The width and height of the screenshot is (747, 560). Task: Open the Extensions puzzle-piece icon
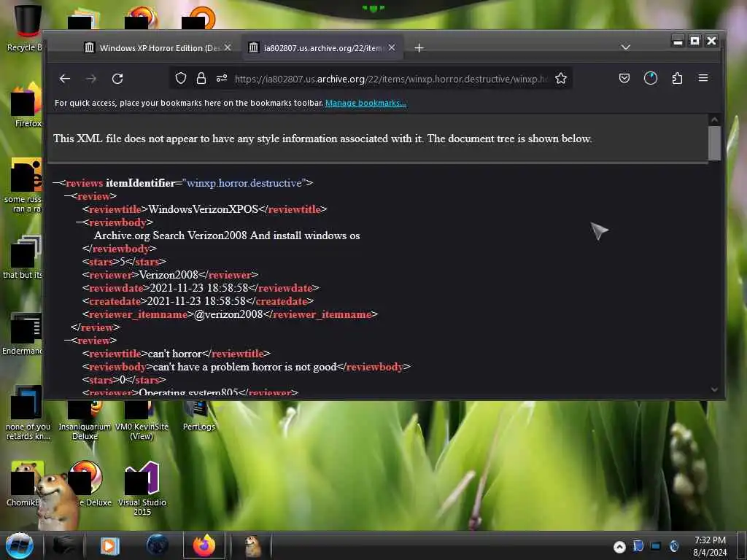pyautogui.click(x=677, y=78)
